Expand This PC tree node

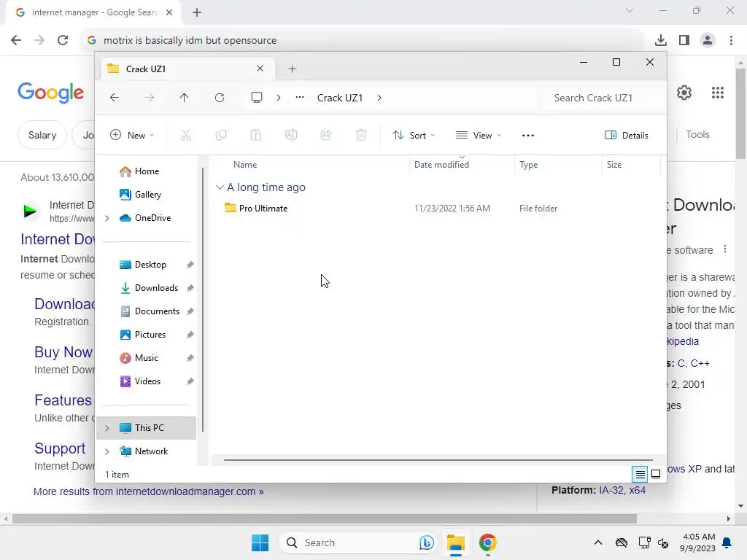tap(107, 428)
